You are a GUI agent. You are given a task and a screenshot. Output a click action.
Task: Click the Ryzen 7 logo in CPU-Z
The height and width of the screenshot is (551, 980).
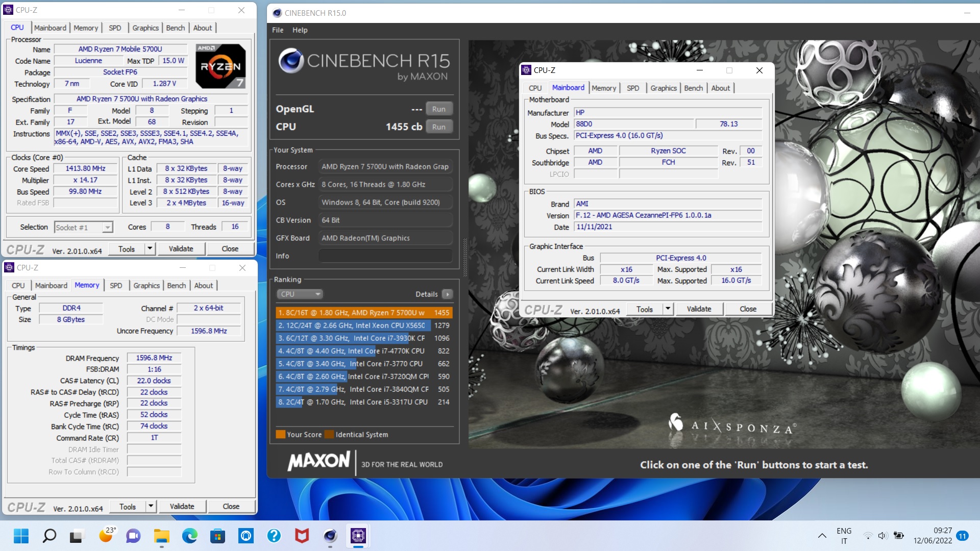[x=221, y=66]
